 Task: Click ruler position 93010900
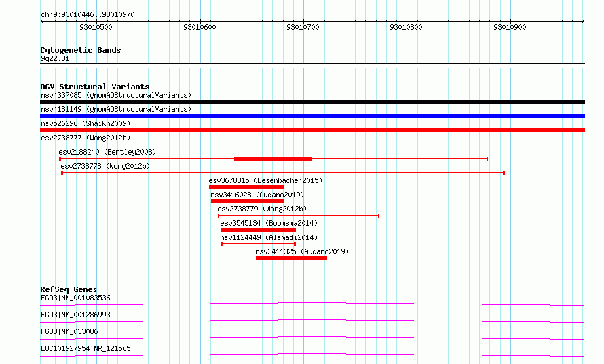(x=510, y=27)
